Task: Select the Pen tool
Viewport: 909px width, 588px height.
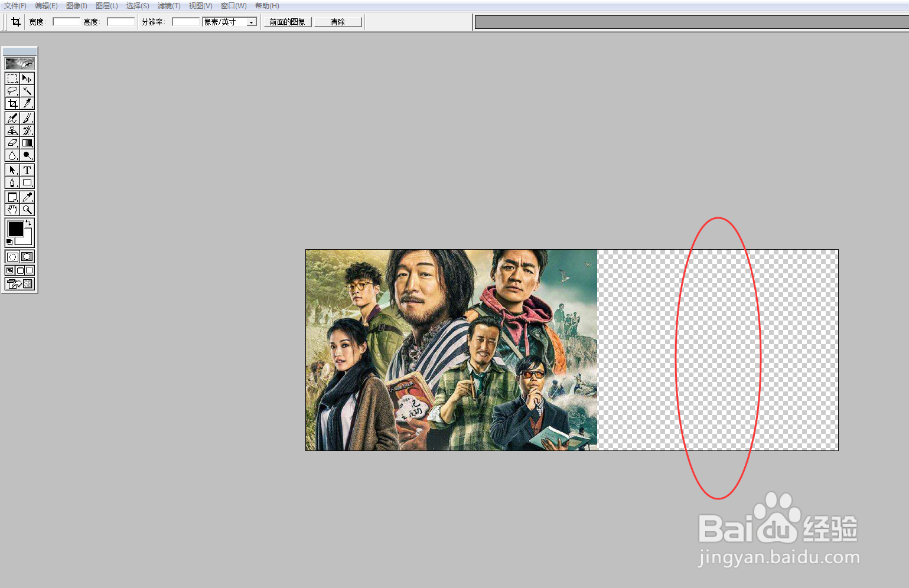Action: point(12,182)
